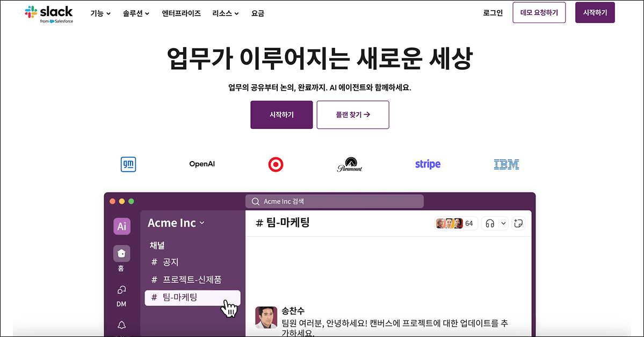
Task: Open the 기능 dropdown menu
Action: pyautogui.click(x=100, y=13)
